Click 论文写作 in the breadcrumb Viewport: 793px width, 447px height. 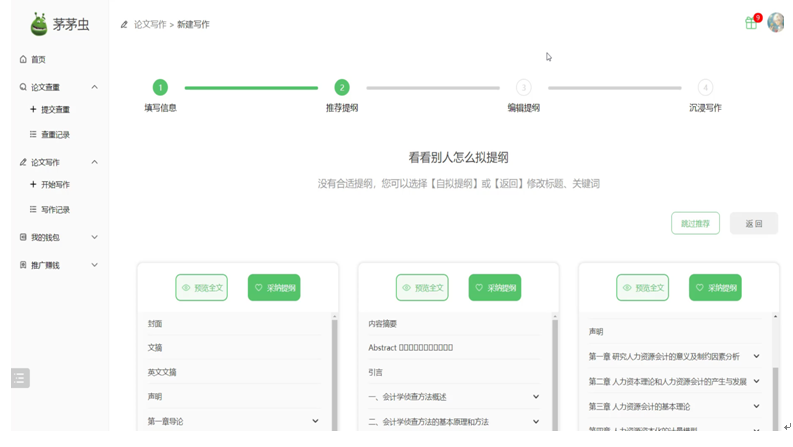click(x=150, y=25)
